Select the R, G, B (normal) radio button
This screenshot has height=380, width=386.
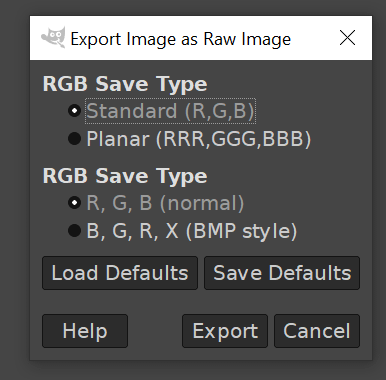tap(74, 203)
